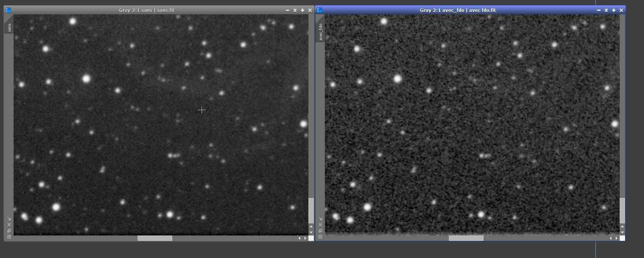The image size is (644, 258).
Task: Click the scroll up arrow in sans window
Action: [311, 227]
